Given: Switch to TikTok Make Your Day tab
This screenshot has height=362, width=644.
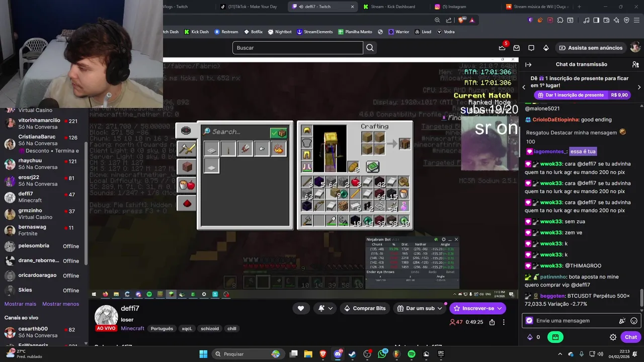Looking at the screenshot, I should point(252,7).
